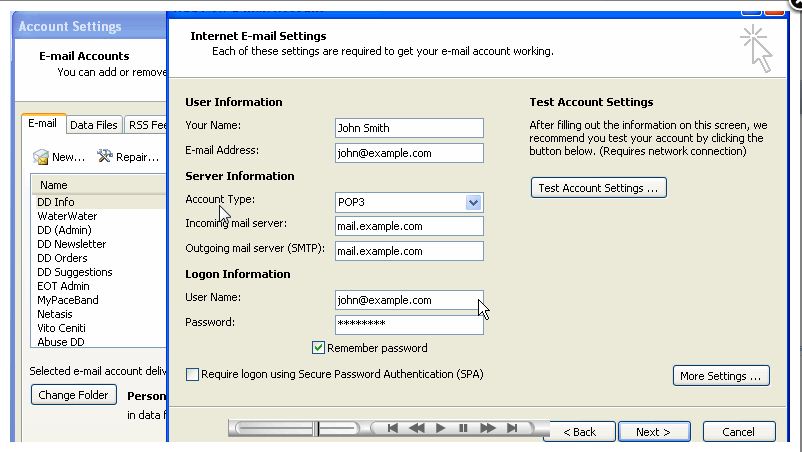The height and width of the screenshot is (452, 802).
Task: Open More Settings dialog
Action: (x=721, y=376)
